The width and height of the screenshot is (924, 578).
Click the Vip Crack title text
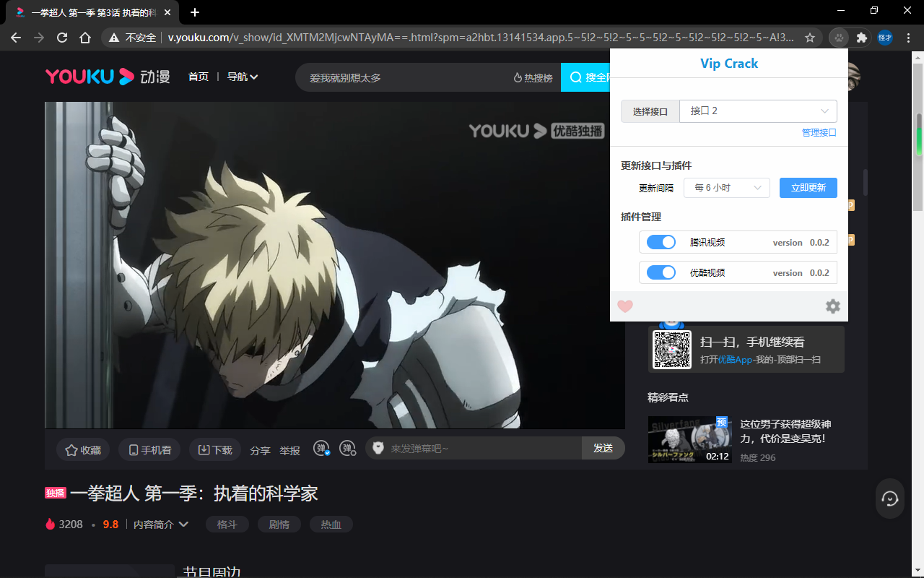tap(729, 64)
